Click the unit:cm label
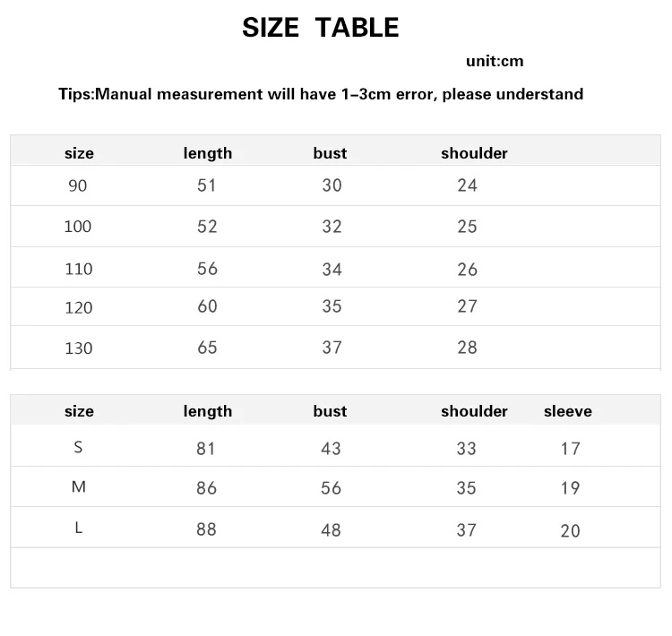 click(x=495, y=61)
